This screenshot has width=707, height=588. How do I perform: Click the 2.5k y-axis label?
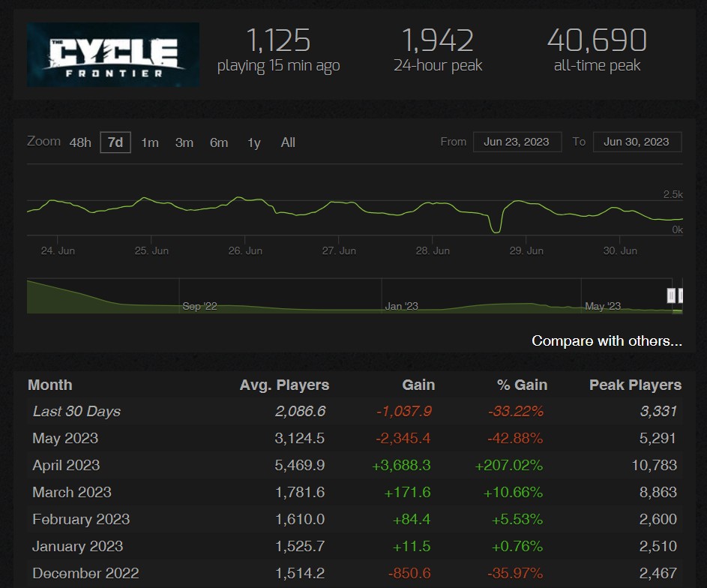click(673, 194)
